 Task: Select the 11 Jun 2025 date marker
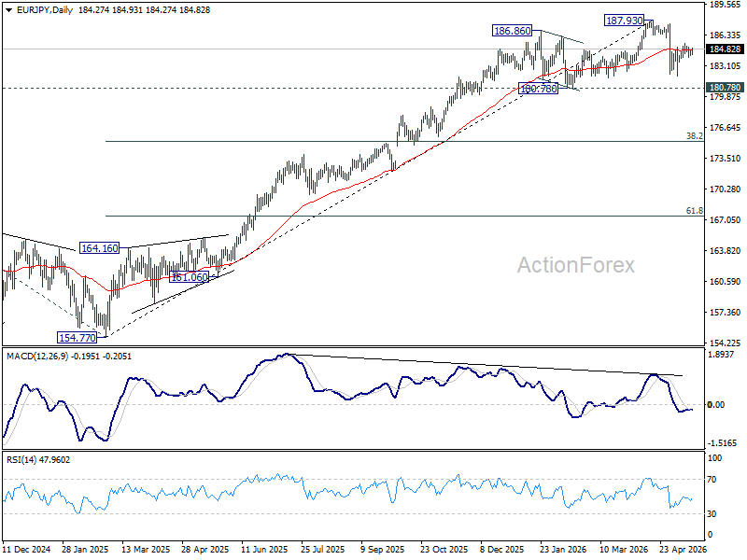[x=264, y=550]
